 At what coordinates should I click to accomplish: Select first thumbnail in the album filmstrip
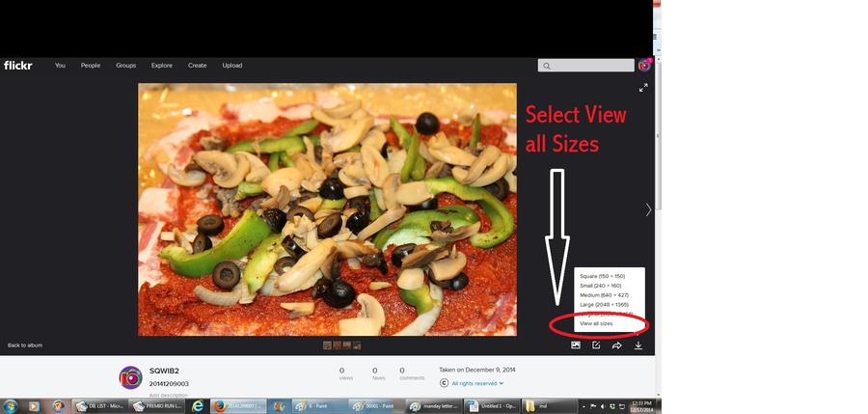(x=327, y=345)
